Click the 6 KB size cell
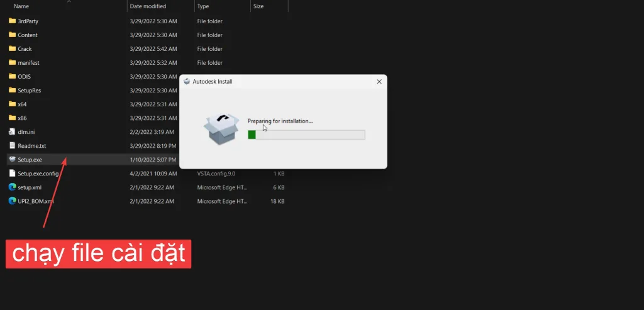The width and height of the screenshot is (644, 310). pyautogui.click(x=279, y=187)
